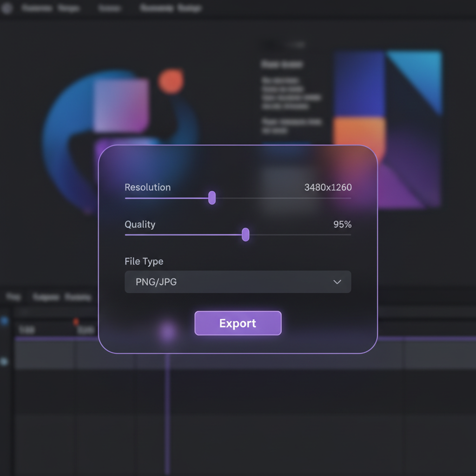Click the app logo in the top-left corner
The width and height of the screenshot is (476, 476).
(x=7, y=9)
